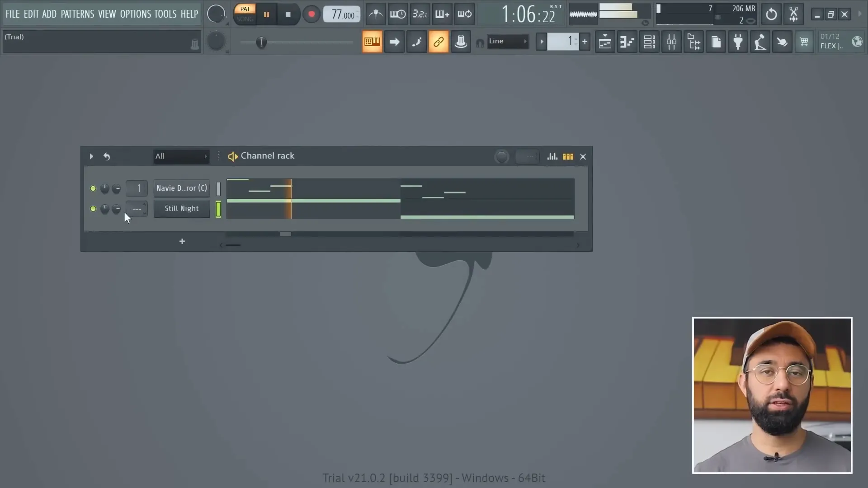Click the stop button in transport
This screenshot has width=868, height=488.
point(288,14)
